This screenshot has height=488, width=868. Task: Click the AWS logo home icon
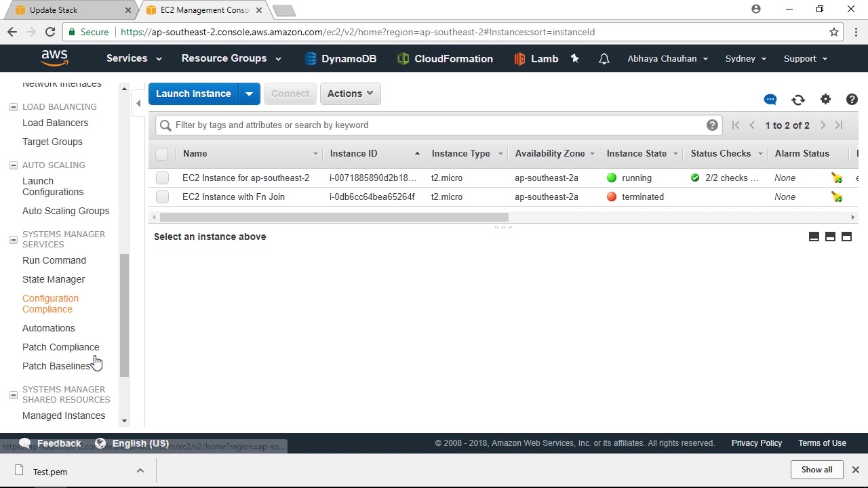(x=54, y=58)
